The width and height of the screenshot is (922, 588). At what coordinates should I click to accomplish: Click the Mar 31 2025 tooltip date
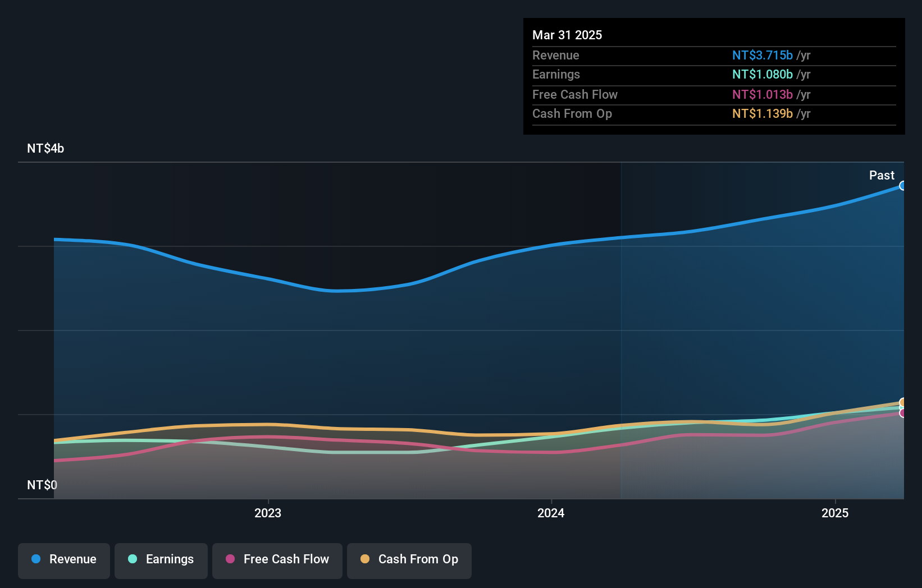tap(567, 35)
